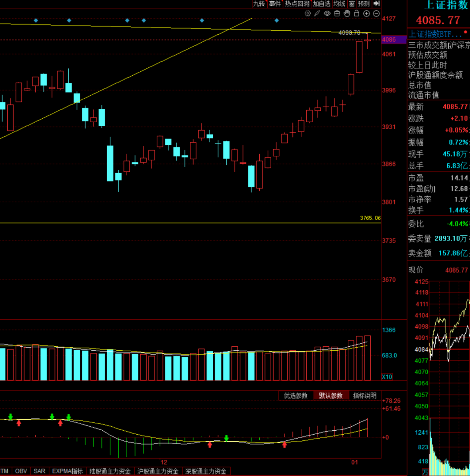The width and height of the screenshot is (470, 476).
Task: Toggle chart visibility eye icon
Action: (x=327, y=13)
